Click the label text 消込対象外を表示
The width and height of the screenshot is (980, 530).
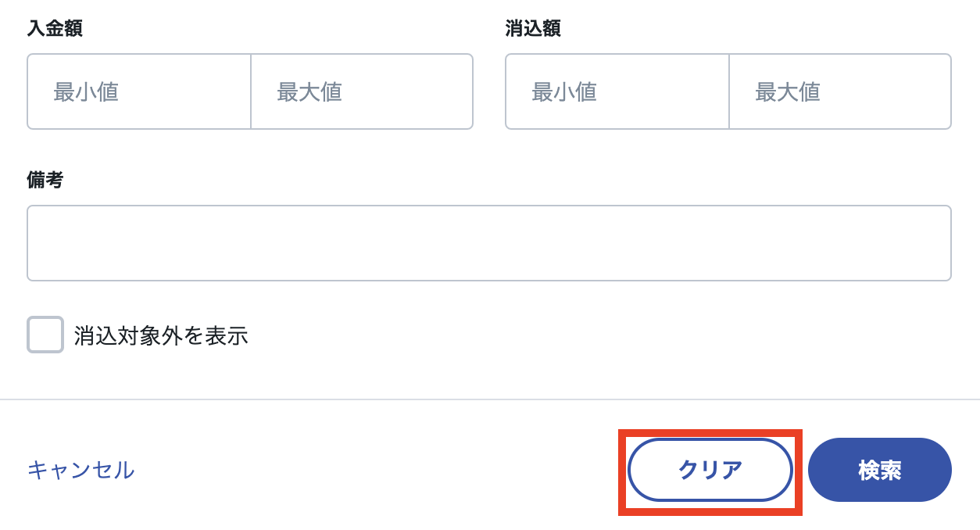click(160, 335)
